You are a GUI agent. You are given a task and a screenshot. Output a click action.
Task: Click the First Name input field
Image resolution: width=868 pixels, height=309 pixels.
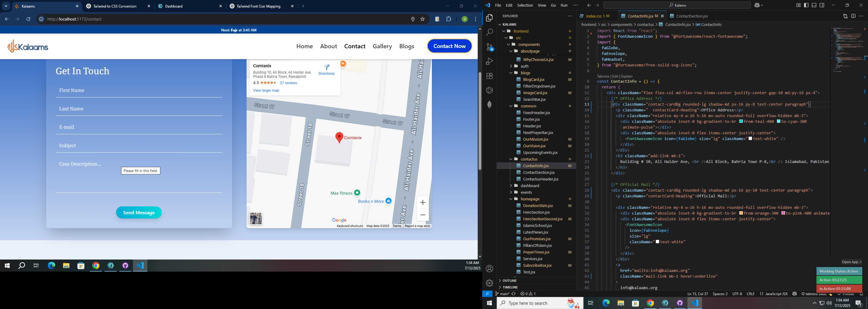(x=139, y=91)
